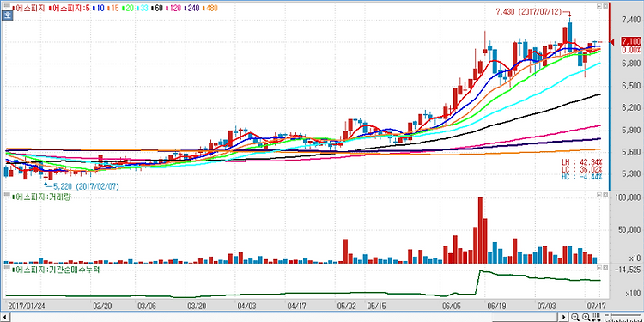Collapse the 기관순매수누적 pane arrow button
644x322 pixels.
click(x=598, y=268)
